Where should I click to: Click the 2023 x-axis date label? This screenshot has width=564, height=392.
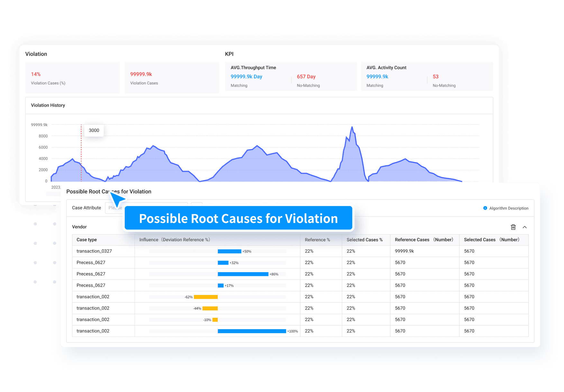coord(56,187)
